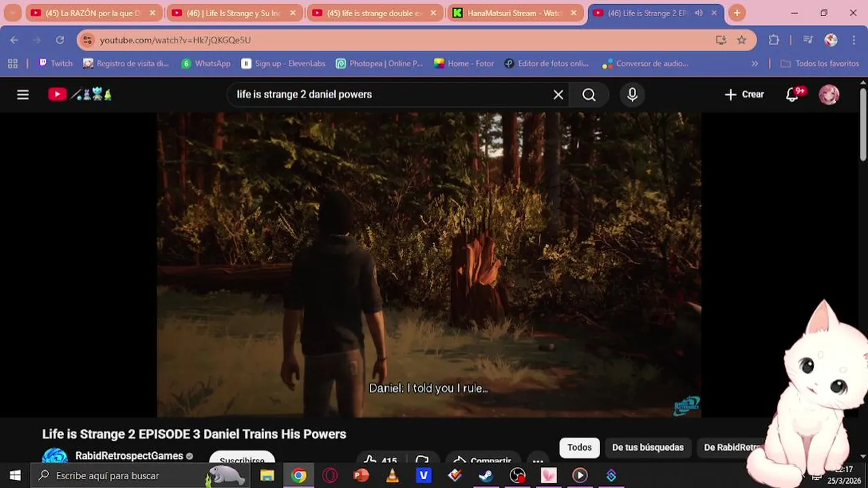868x488 pixels.
Task: Click the page vertical scrollbar
Action: [x=863, y=125]
